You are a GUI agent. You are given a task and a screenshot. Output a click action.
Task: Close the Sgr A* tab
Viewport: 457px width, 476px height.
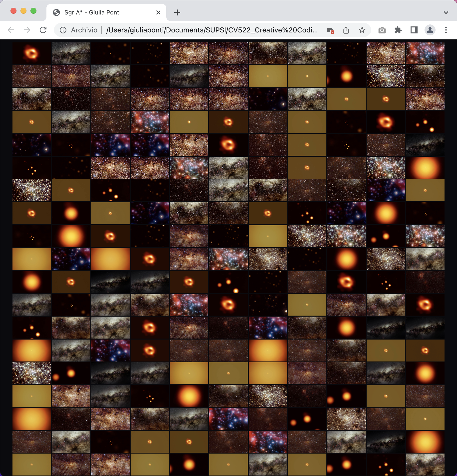pyautogui.click(x=158, y=12)
